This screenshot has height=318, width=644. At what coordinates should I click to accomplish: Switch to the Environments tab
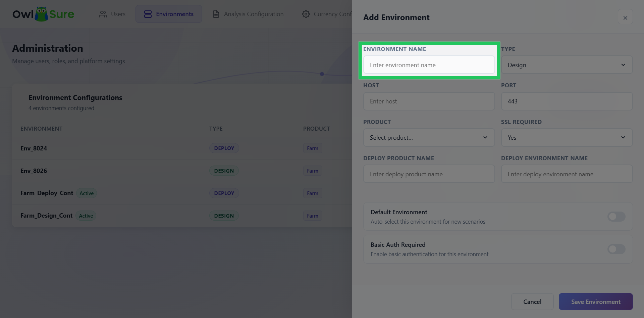coord(169,14)
